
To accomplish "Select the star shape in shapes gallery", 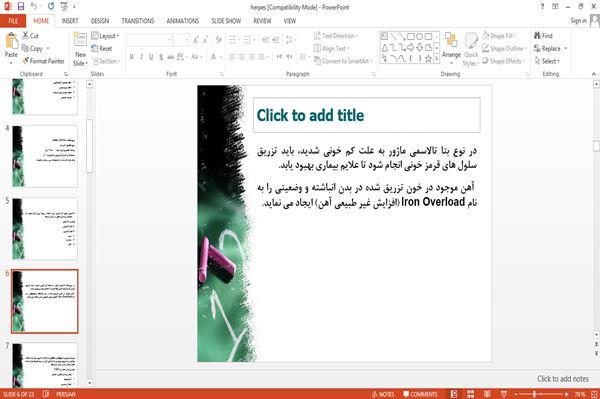I will tap(428, 59).
